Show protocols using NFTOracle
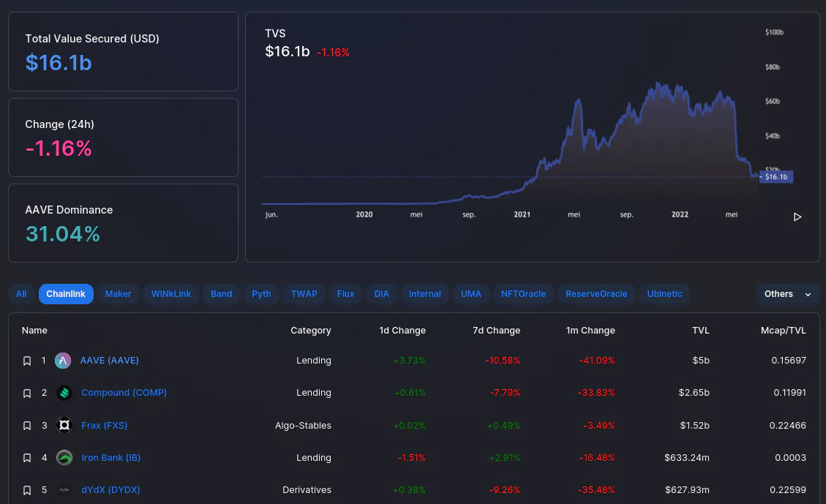This screenshot has width=826, height=504. (523, 294)
